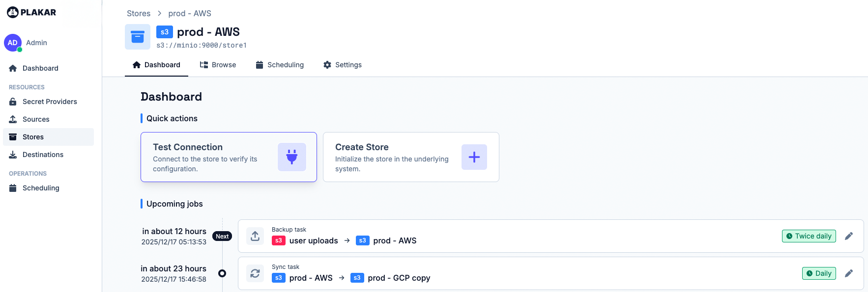
Task: Click the red s3 badge for user uploads
Action: [x=279, y=240]
